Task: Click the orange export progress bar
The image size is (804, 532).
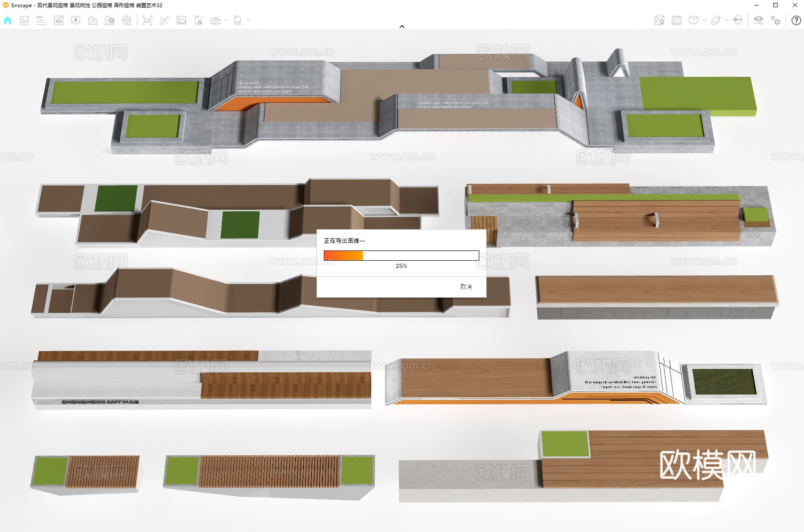Action: click(x=401, y=255)
